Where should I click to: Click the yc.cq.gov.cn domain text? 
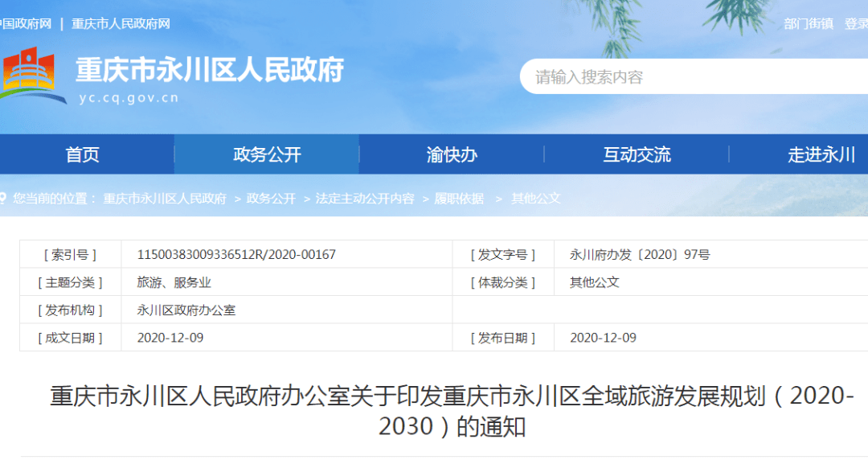click(129, 98)
